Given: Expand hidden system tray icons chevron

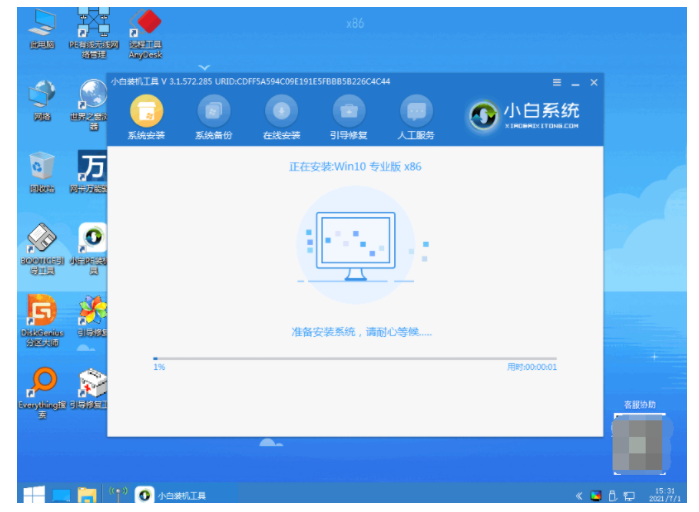Looking at the screenshot, I should click(x=579, y=496).
